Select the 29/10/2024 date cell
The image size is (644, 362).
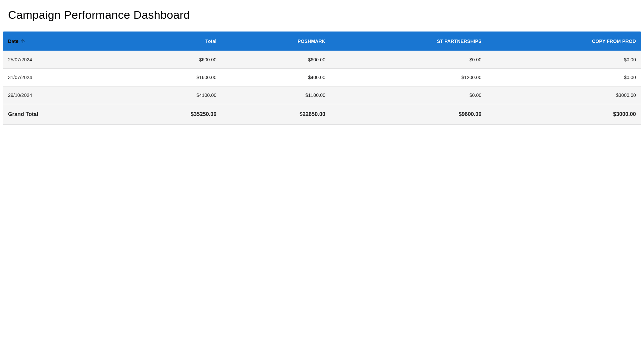[20, 95]
